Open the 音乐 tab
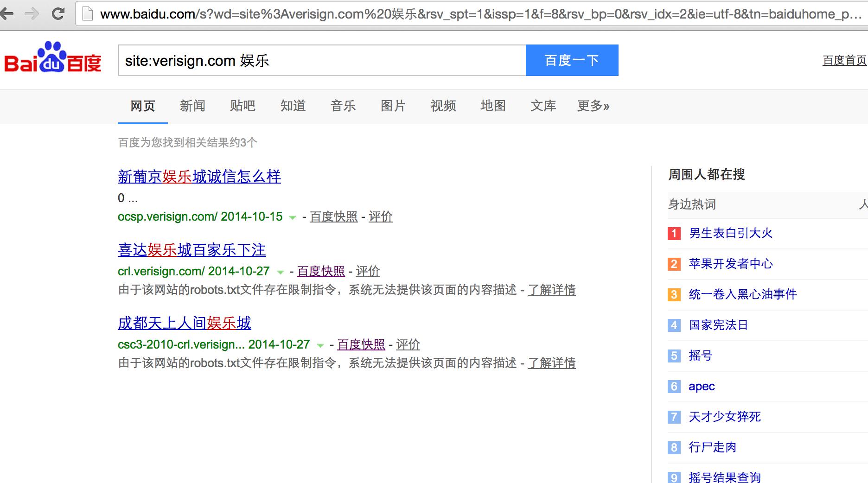The image size is (868, 483). (x=343, y=106)
